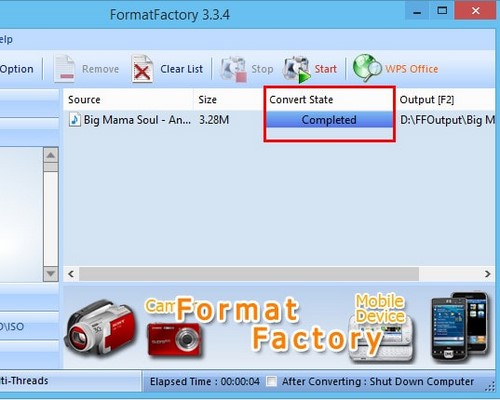Select the Big Mama Soul file row
This screenshot has height=400, width=500.
coord(279,120)
